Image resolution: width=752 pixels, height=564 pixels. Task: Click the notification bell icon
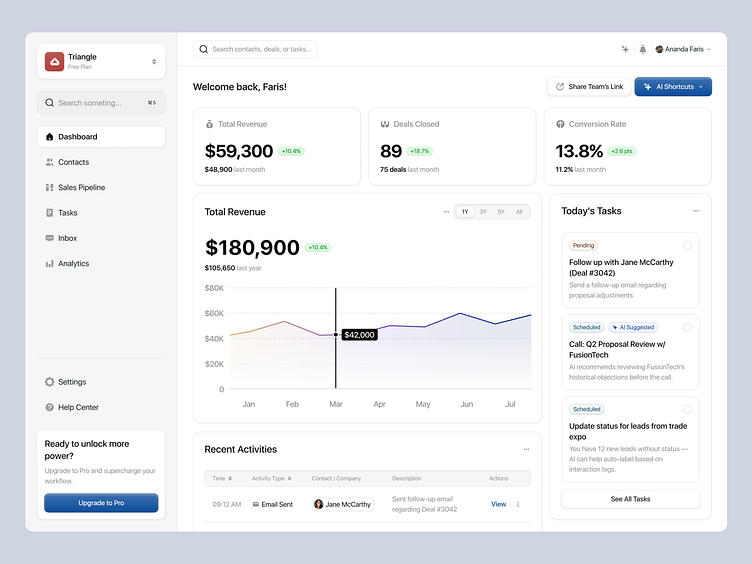pos(642,49)
